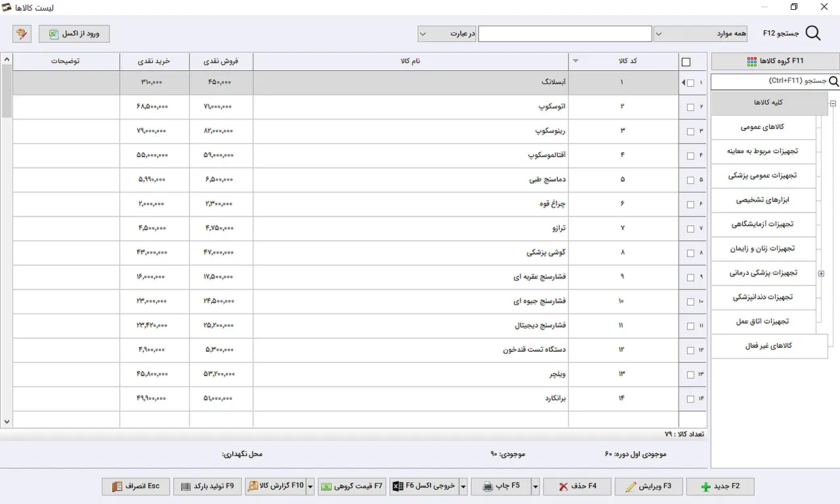840x504 pixels.
Task: Click the F9 تولید بارکد barcode button
Action: pyautogui.click(x=207, y=486)
